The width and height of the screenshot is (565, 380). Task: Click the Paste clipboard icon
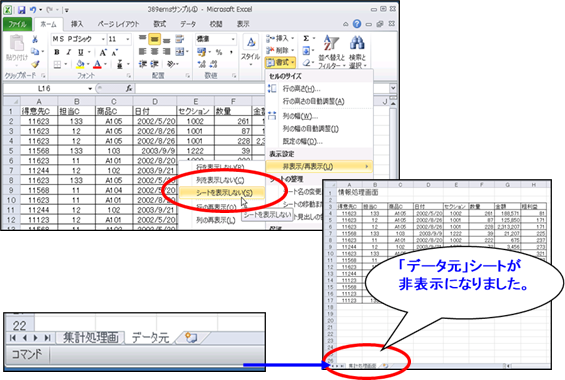[x=17, y=44]
